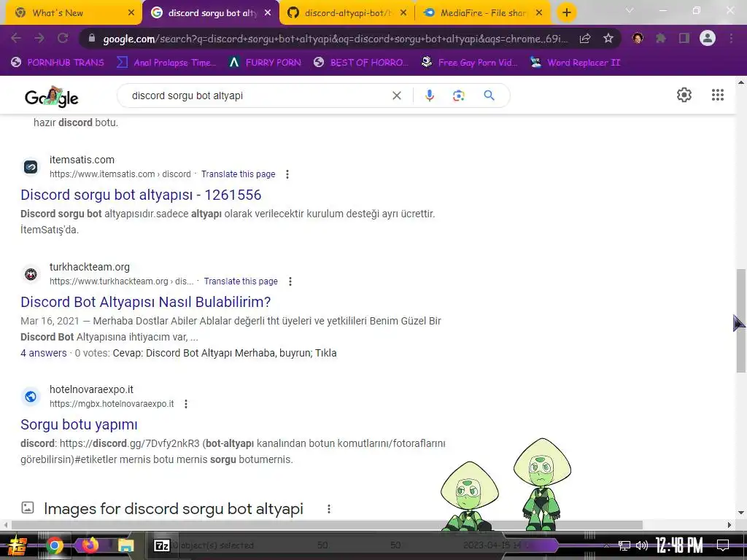Open Discord sorgu bot altyapısı - 1261556
747x560 pixels.
click(x=141, y=195)
